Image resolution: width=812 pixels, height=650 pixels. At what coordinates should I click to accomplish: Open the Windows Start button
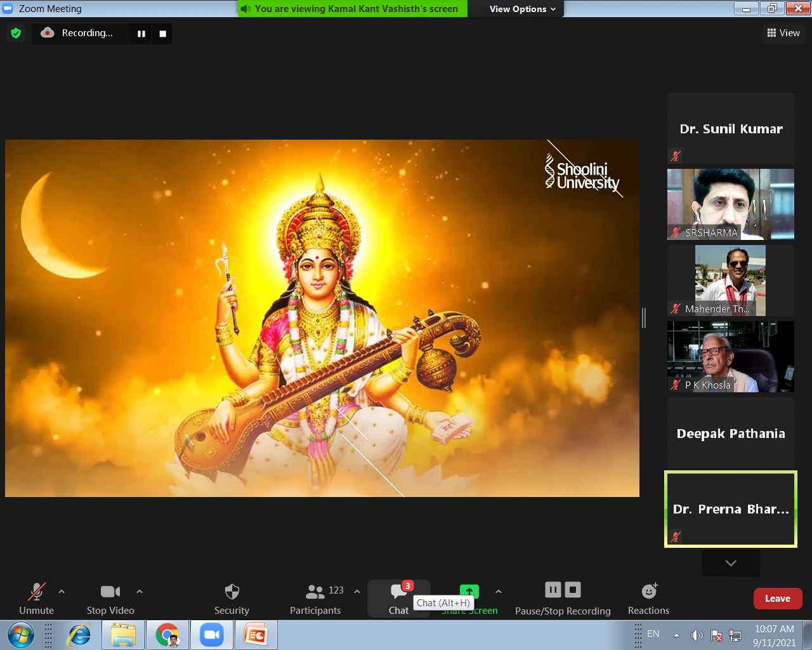(x=21, y=635)
